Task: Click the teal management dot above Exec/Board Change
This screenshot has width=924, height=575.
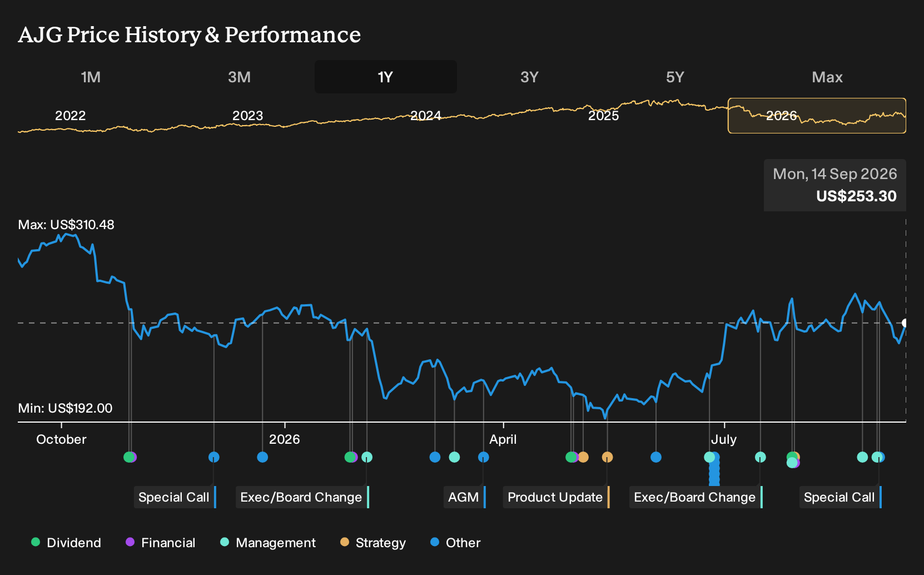Action: (367, 457)
